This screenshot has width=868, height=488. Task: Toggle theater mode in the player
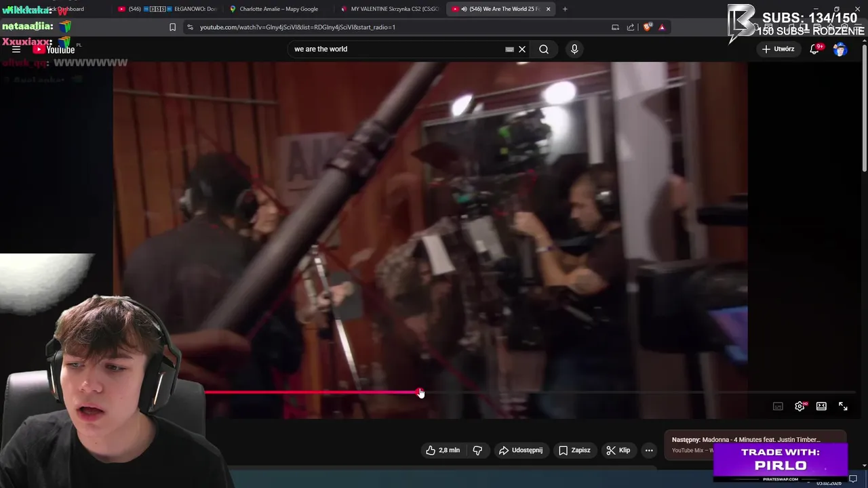coord(821,407)
